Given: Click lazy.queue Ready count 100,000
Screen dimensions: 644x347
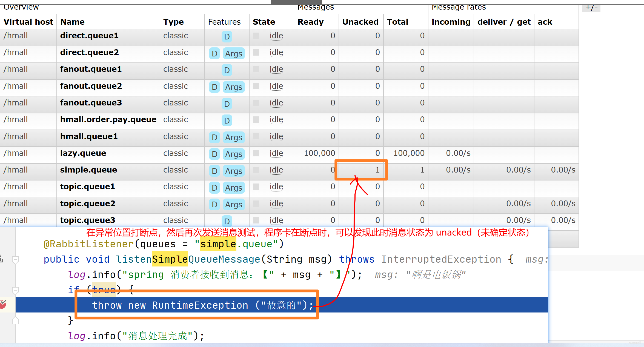Looking at the screenshot, I should (319, 153).
